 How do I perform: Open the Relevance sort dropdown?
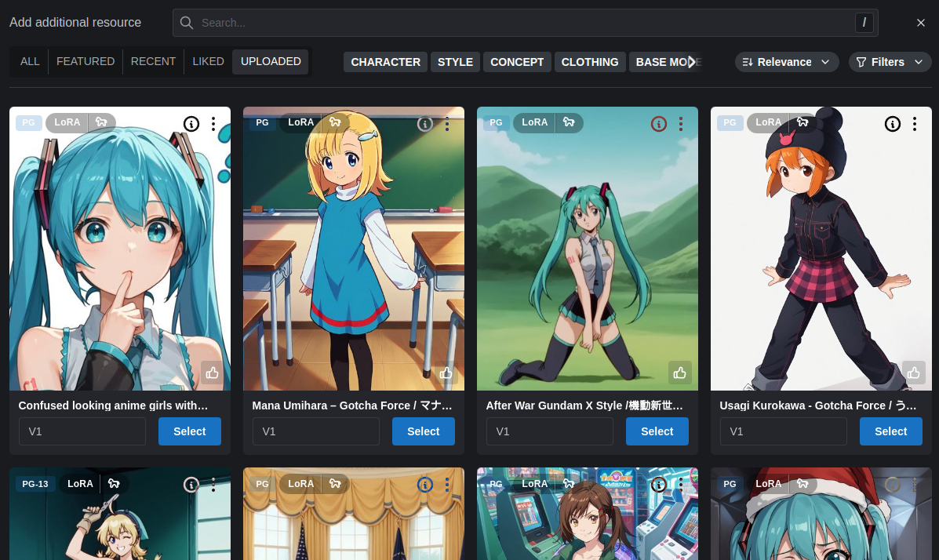click(x=786, y=62)
